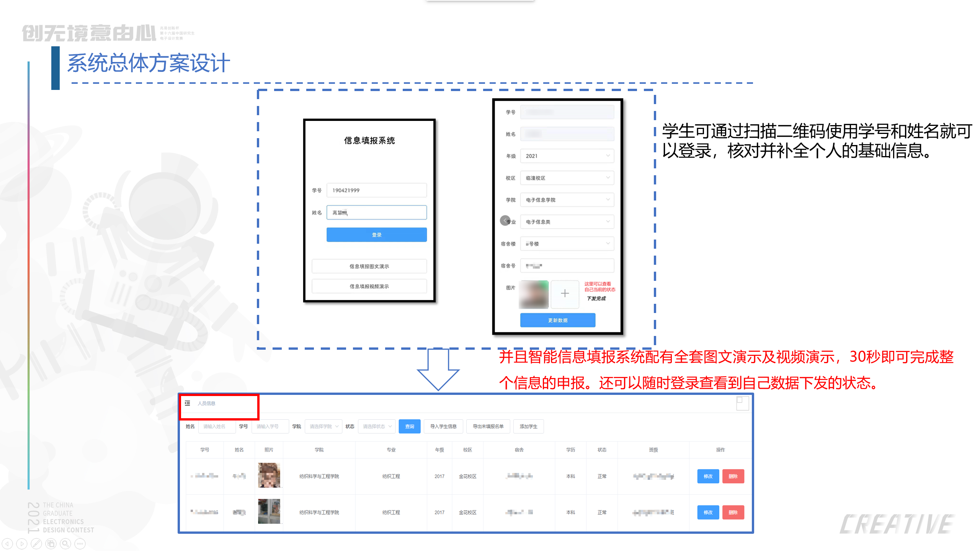Click the blue 登录 button

(x=377, y=235)
